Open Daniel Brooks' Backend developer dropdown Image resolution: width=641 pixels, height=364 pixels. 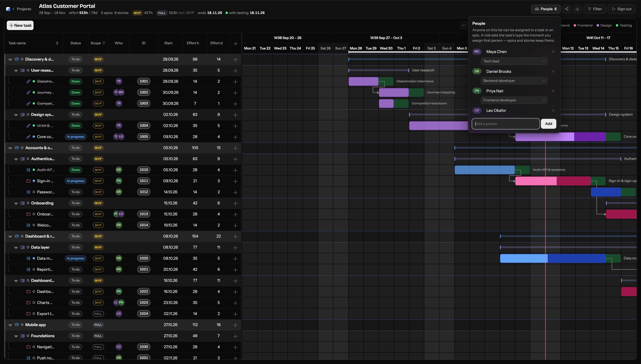[514, 80]
